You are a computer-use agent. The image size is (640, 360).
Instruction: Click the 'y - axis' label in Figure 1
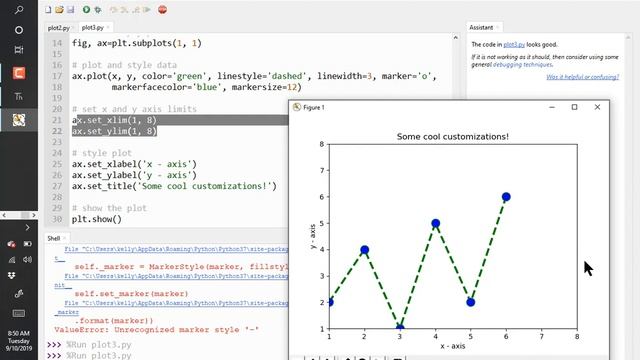pos(313,236)
